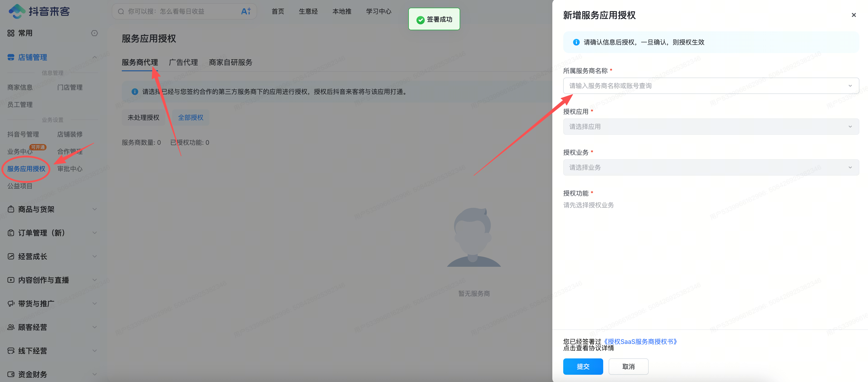Click the 内容创作与直播 play icon
868x382 pixels.
[11, 280]
